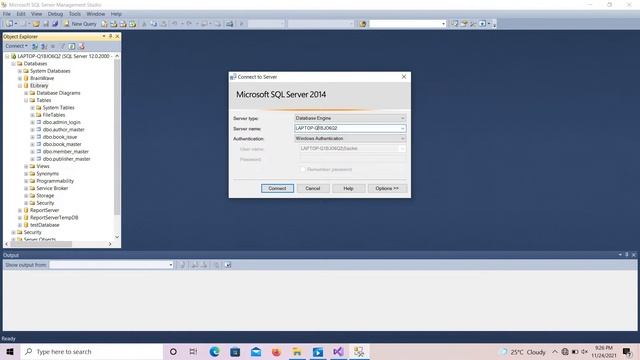Expand the ReportServer database
This screenshot has width=640, height=360.
(20, 210)
